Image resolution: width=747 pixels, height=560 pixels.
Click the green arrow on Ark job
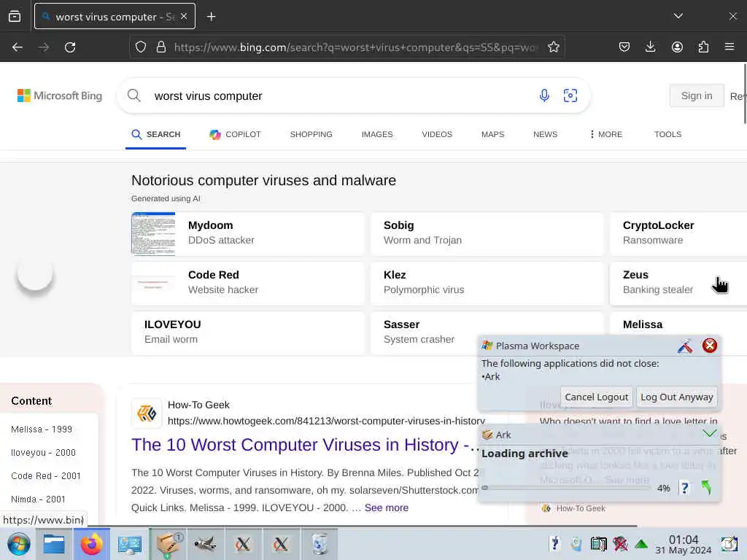tap(706, 487)
